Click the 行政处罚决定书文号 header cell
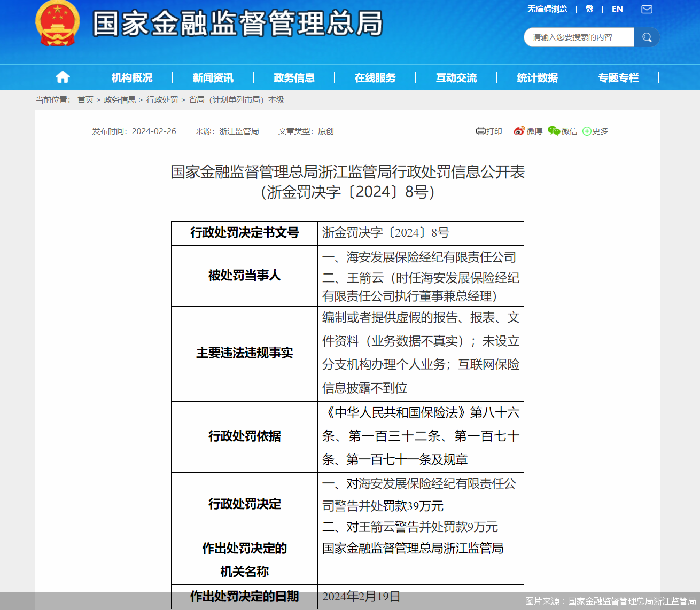Image resolution: width=700 pixels, height=610 pixels. (x=244, y=233)
